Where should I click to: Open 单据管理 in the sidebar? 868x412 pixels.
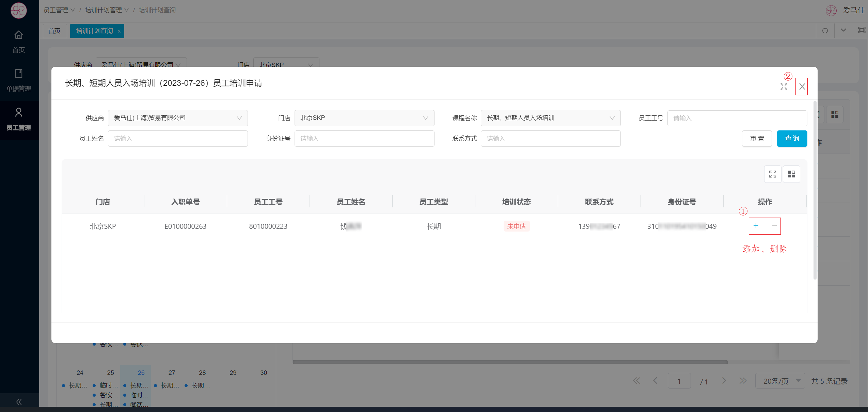pyautogui.click(x=19, y=81)
